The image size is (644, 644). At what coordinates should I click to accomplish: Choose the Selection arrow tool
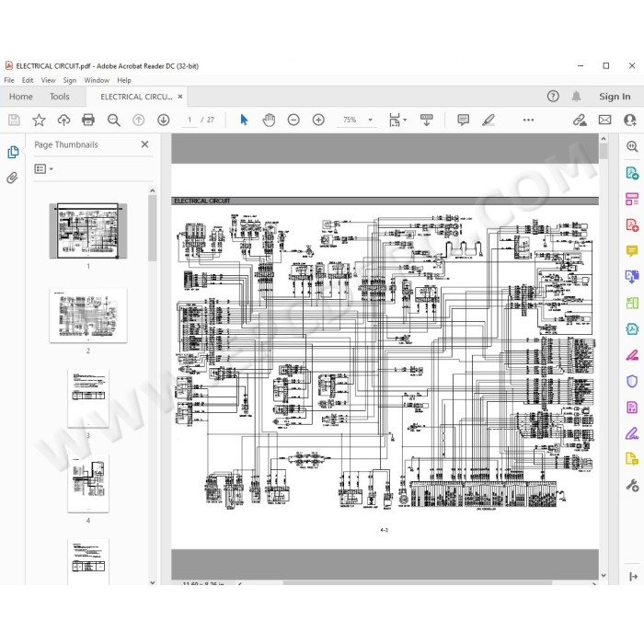click(x=244, y=120)
